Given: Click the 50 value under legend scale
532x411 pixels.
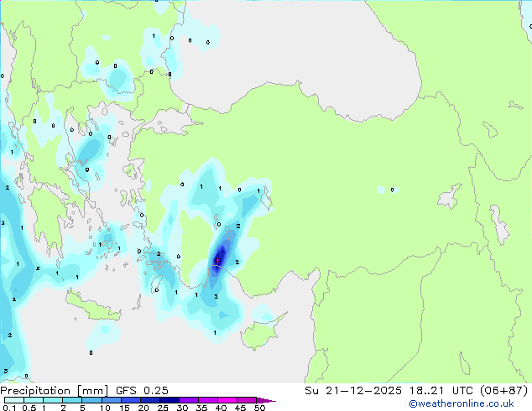Looking at the screenshot, I should pyautogui.click(x=259, y=408).
